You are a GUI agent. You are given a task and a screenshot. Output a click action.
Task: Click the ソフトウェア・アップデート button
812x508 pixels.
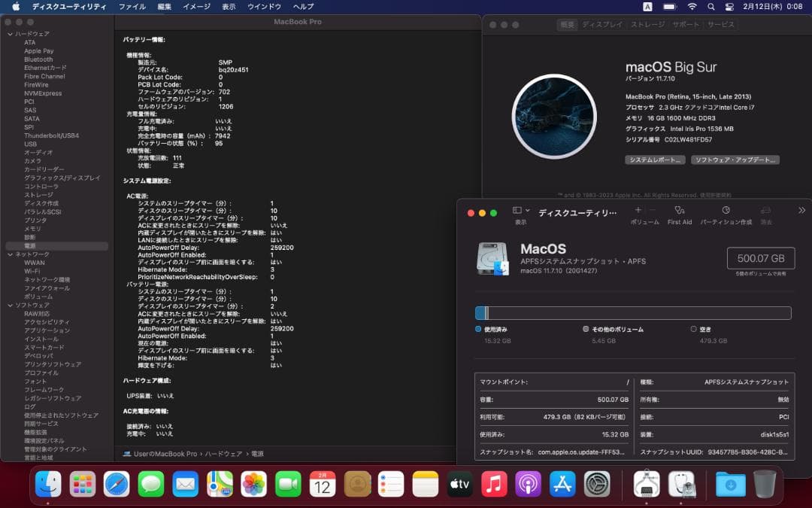(735, 160)
